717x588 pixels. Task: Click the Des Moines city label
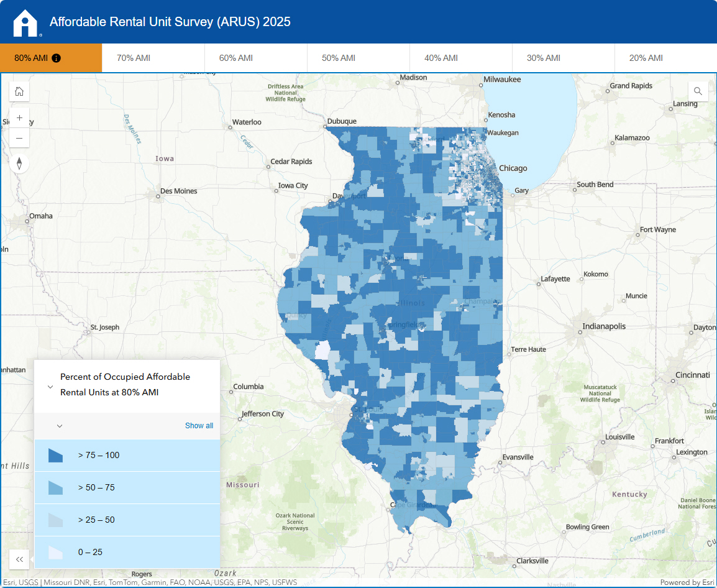pos(178,191)
